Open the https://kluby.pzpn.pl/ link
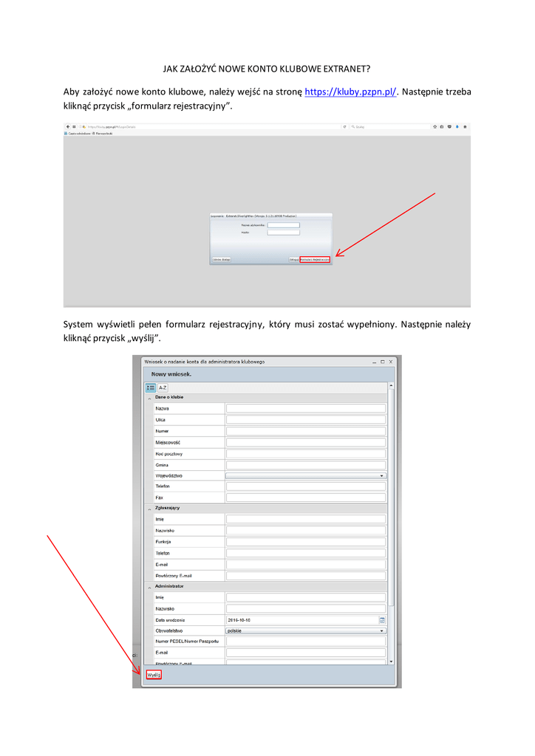The height and width of the screenshot is (756, 535). click(x=350, y=92)
